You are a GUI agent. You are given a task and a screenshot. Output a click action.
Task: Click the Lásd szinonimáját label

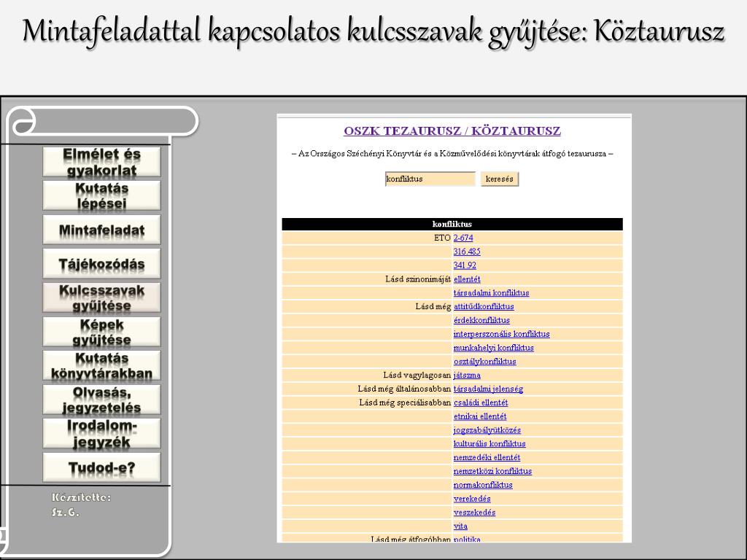click(x=418, y=279)
